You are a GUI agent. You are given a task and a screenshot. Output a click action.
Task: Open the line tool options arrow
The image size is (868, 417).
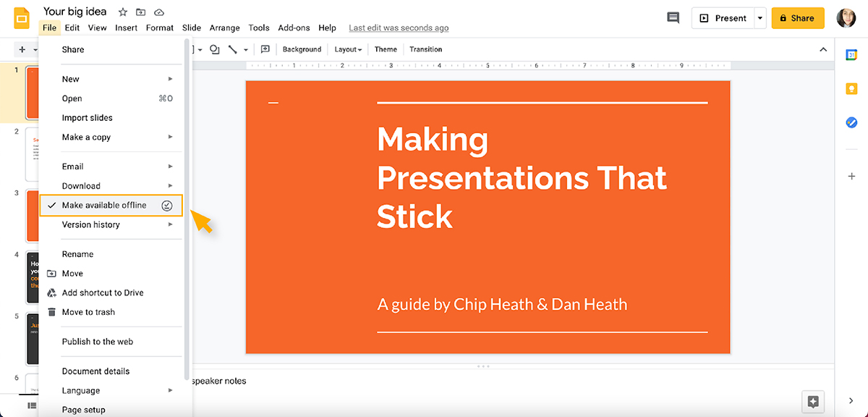coord(244,49)
